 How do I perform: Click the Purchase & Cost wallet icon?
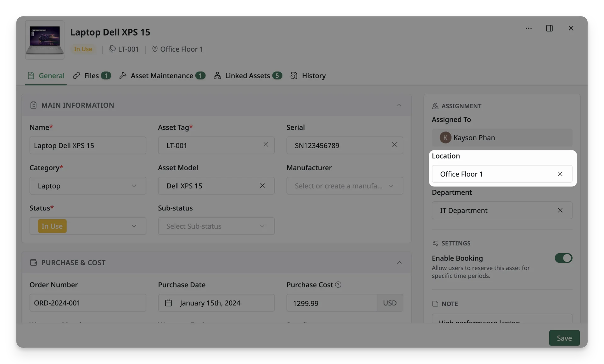point(33,262)
